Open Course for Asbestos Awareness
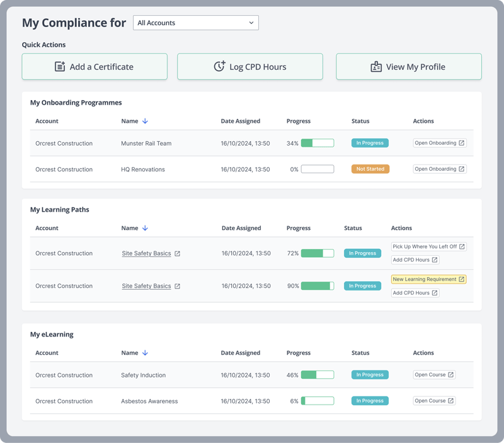The image size is (504, 443). tap(434, 401)
